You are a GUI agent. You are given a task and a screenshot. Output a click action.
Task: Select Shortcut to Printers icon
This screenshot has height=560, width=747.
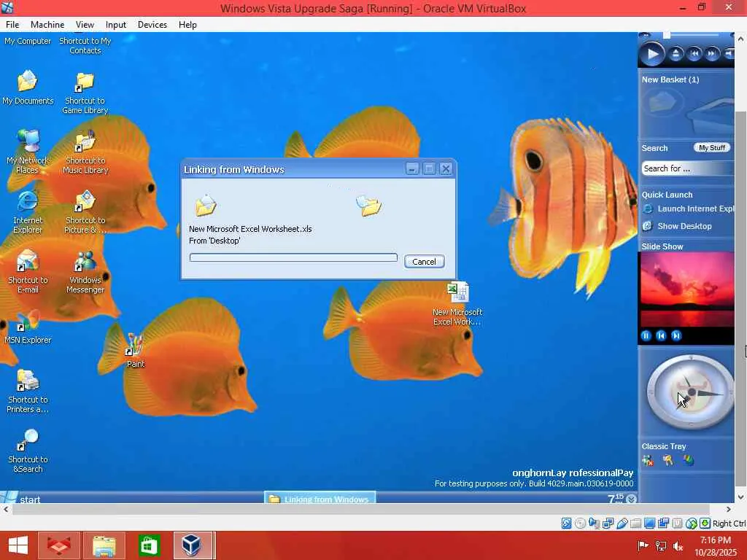[x=28, y=391]
